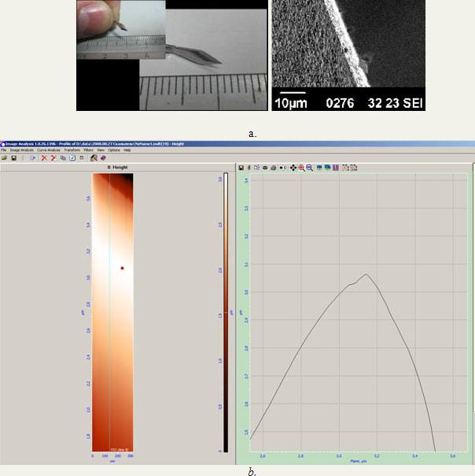This screenshot has height=476, width=475.
Task: Click the second green-blue monitor icon
Action: [x=327, y=168]
